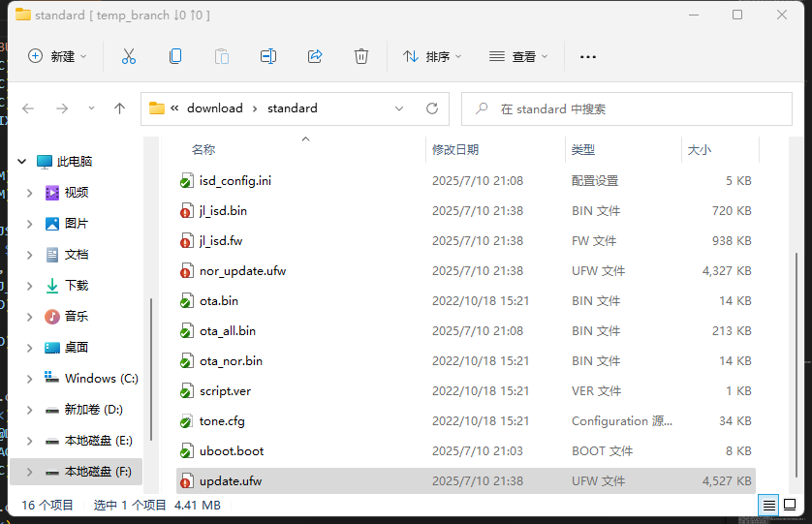Click the file icon of ota.bin
Viewport: 812px width, 524px height.
[x=187, y=301]
